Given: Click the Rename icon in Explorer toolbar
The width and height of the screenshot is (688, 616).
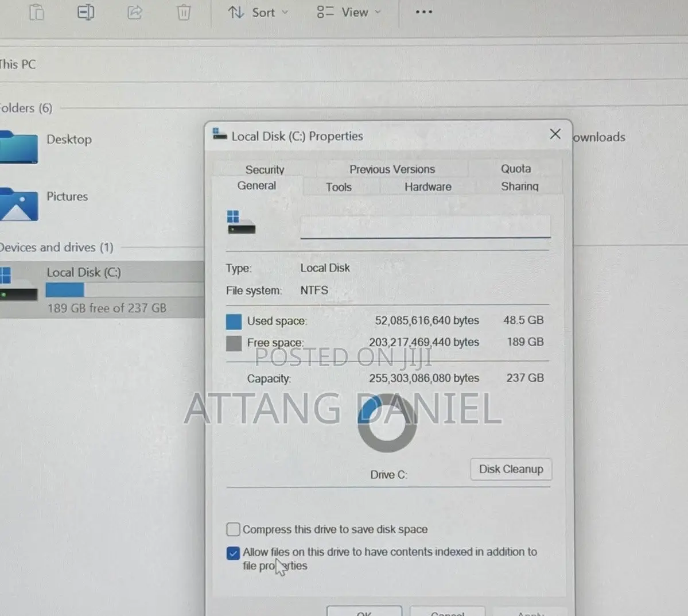Looking at the screenshot, I should tap(85, 12).
